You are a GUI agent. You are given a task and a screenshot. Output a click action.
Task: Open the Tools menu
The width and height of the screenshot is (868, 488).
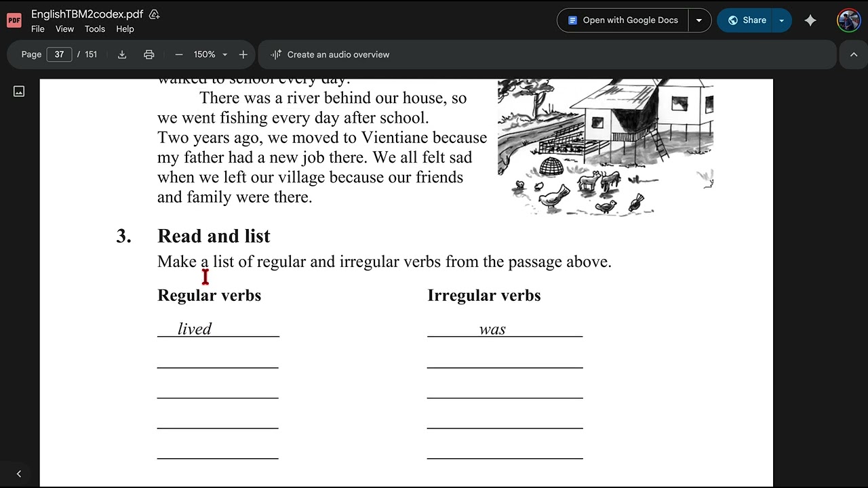click(x=95, y=29)
